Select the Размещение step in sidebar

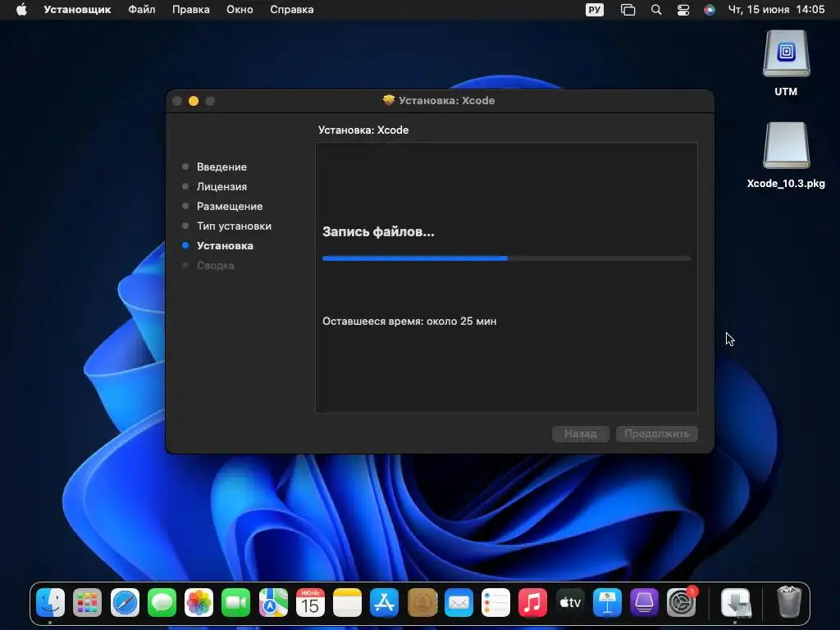230,206
